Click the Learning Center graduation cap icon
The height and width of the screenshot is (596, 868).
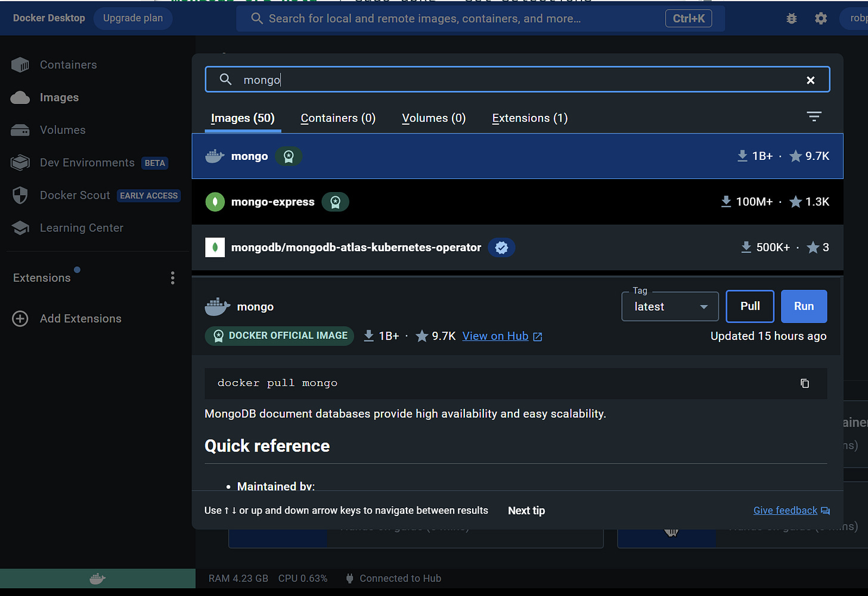(x=20, y=228)
